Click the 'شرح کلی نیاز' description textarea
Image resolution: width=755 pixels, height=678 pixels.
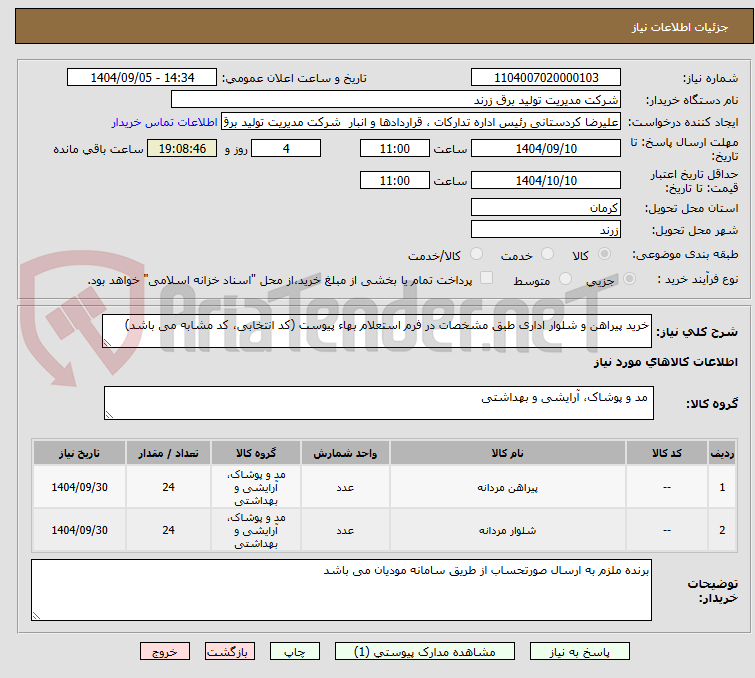coord(377,331)
